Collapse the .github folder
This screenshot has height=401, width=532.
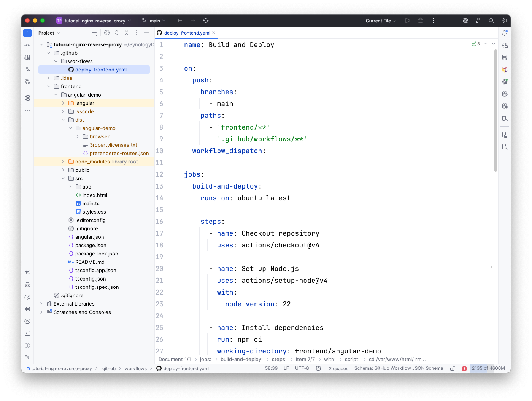49,53
